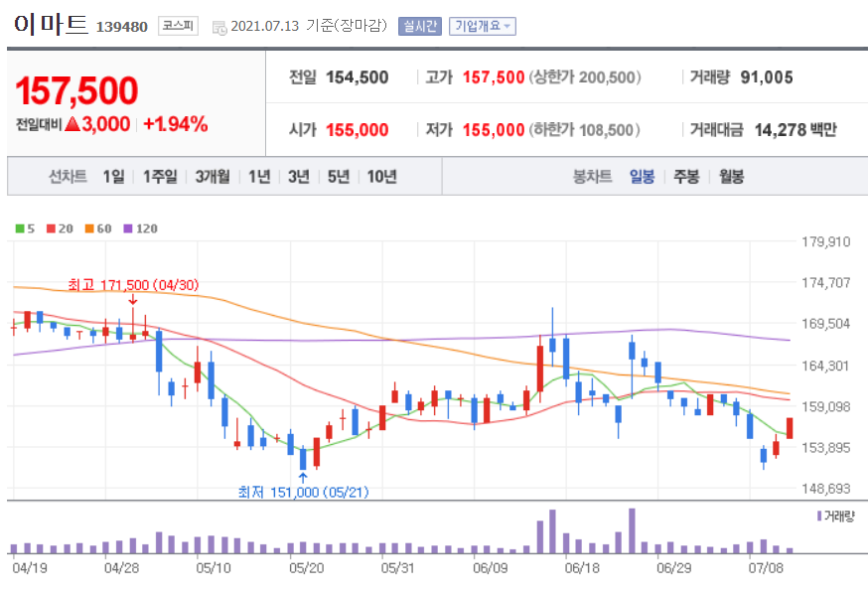Image resolution: width=868 pixels, height=595 pixels.
Task: Click the current price 157,500
Action: pyautogui.click(x=76, y=90)
